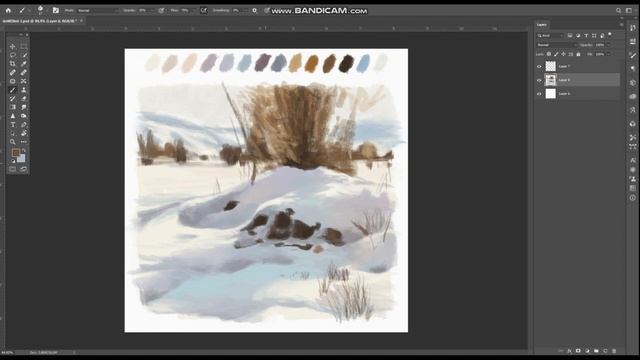This screenshot has height=360, width=640.
Task: Click the search magnifier icon at top right
Action: pos(618,10)
